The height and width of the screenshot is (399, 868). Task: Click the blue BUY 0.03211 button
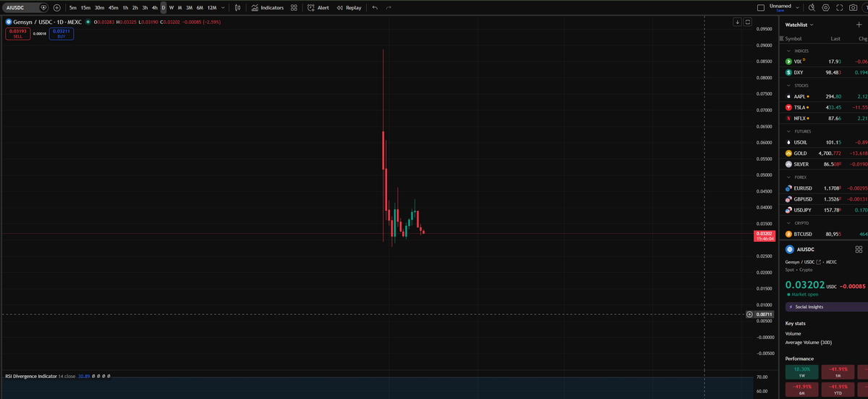61,33
